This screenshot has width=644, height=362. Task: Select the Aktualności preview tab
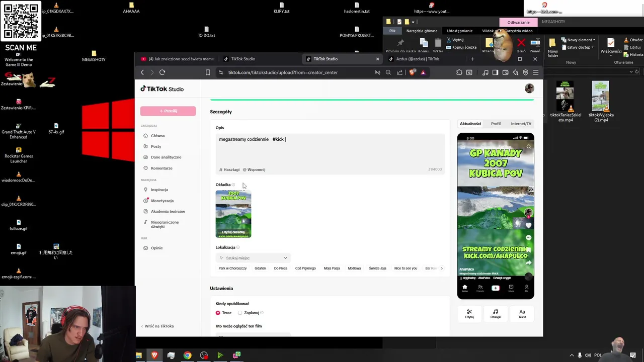point(470,124)
